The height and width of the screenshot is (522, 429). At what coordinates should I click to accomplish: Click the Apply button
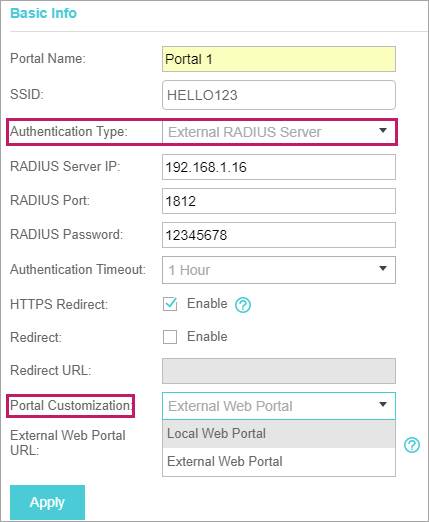click(x=47, y=502)
